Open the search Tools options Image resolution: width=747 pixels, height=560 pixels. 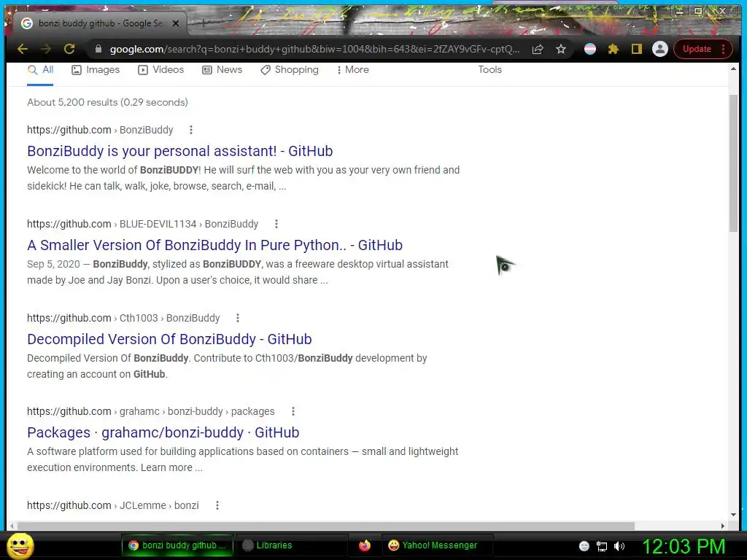pos(489,70)
